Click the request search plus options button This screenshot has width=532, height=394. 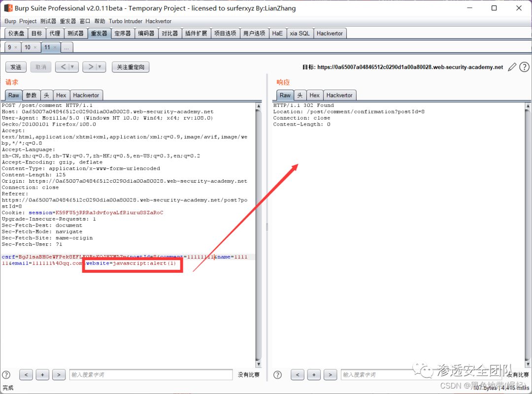(x=42, y=375)
